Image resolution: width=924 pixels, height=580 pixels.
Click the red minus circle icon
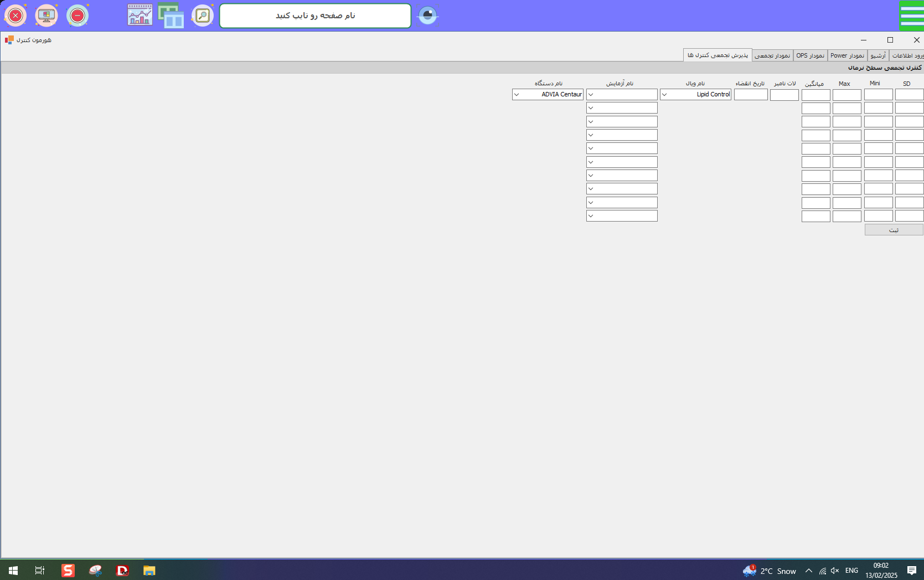[78, 16]
